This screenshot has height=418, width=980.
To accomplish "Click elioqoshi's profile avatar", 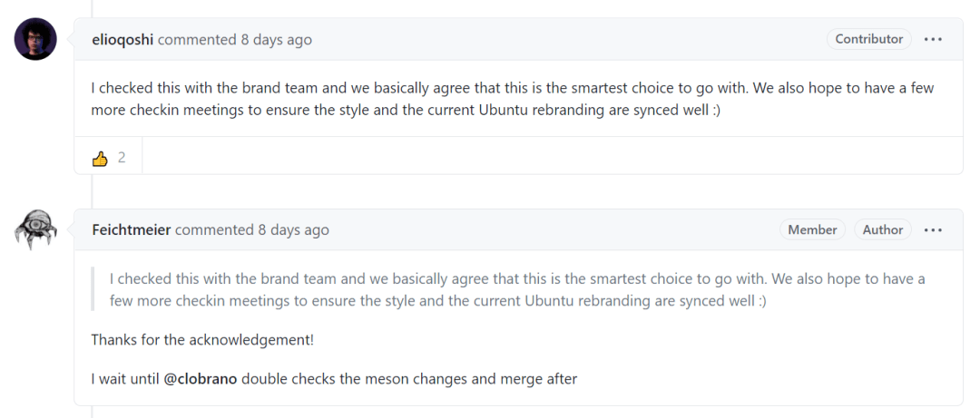I will click(x=35, y=39).
